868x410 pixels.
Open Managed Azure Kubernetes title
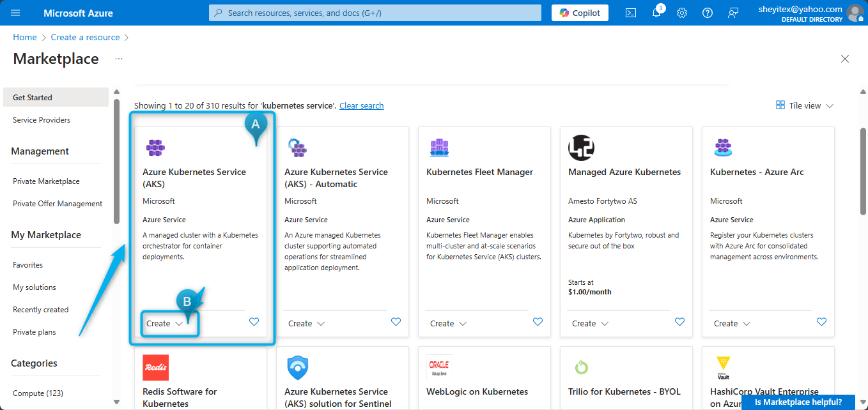(624, 172)
